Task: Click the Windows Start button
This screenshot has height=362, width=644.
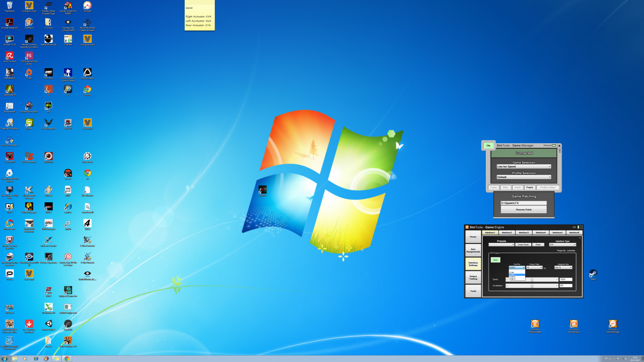Action: click(4, 359)
